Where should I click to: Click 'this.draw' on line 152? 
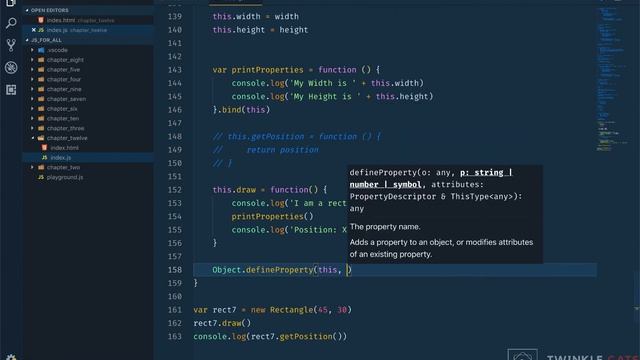coord(234,190)
